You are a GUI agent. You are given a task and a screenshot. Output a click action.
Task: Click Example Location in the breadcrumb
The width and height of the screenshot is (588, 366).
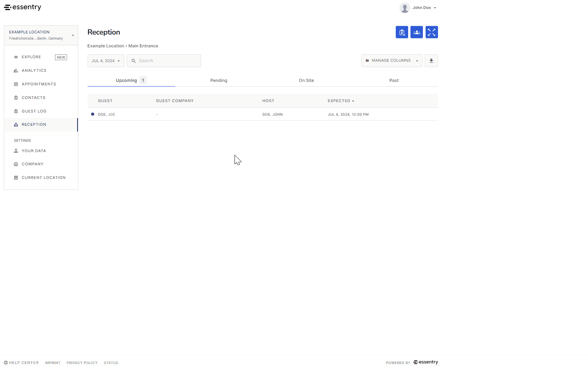coord(106,46)
